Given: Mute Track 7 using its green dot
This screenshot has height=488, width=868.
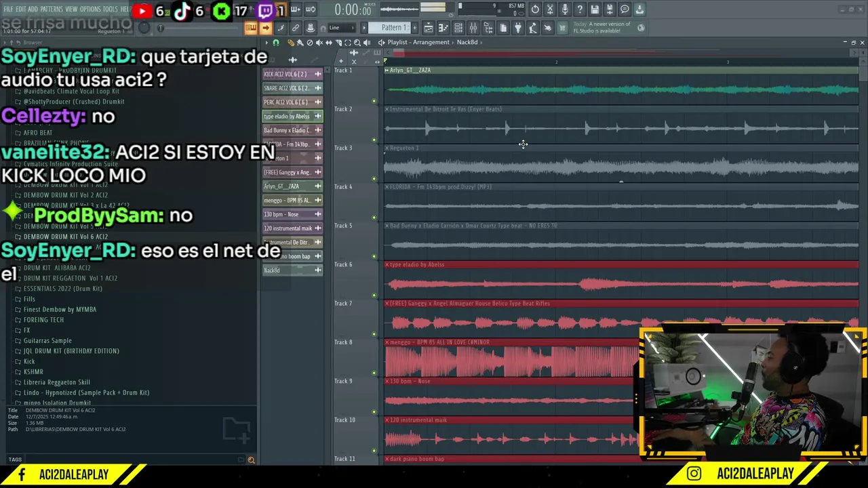Looking at the screenshot, I should pyautogui.click(x=374, y=334).
